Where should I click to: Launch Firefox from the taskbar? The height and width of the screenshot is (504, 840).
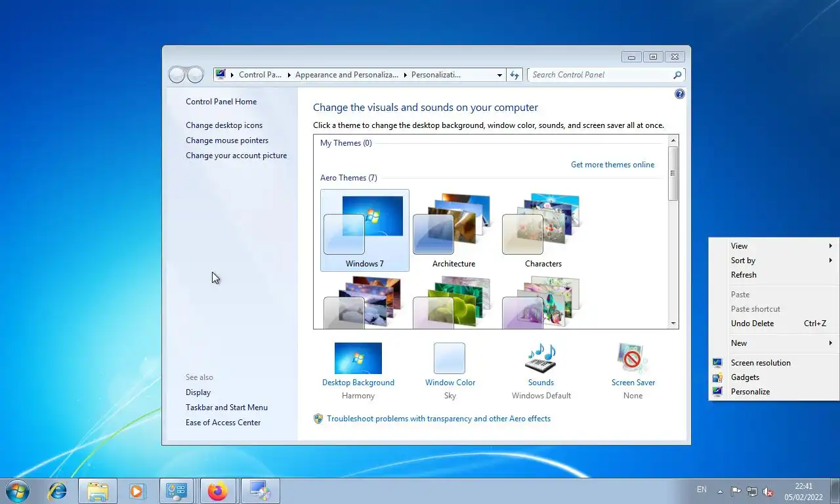[217, 491]
